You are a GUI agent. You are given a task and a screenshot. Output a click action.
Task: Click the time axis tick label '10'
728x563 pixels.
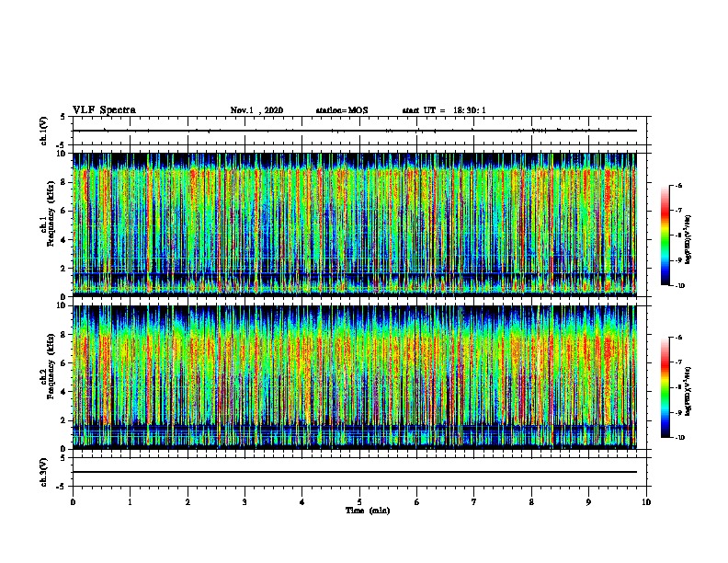click(x=646, y=501)
